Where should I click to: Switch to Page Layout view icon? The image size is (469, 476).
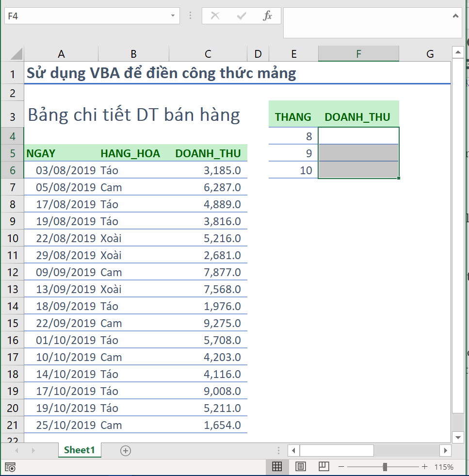click(x=301, y=467)
